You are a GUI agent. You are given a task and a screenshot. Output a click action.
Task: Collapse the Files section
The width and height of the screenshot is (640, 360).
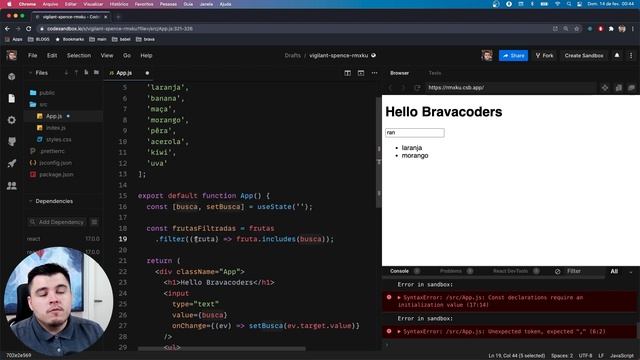click(x=30, y=73)
